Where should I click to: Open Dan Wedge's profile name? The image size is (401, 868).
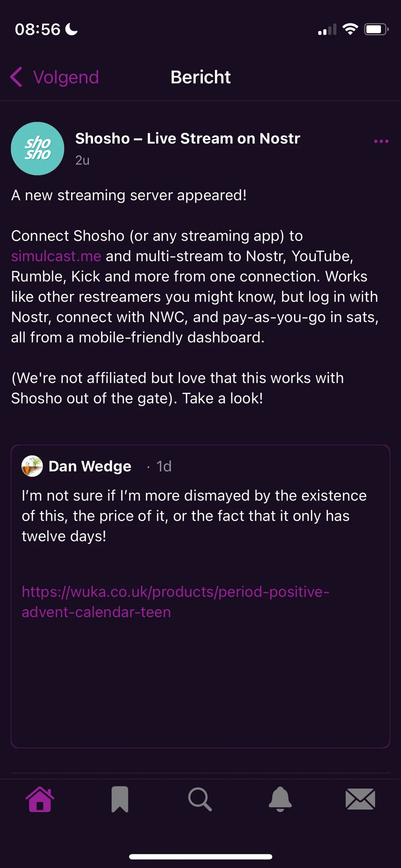pos(90,466)
